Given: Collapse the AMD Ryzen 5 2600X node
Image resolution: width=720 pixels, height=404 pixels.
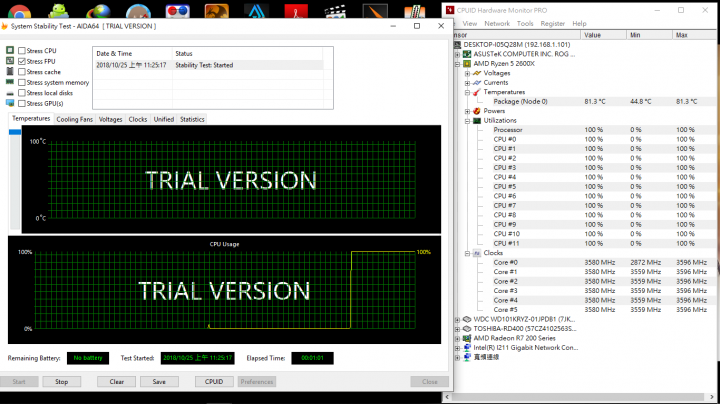Looking at the screenshot, I should click(457, 64).
